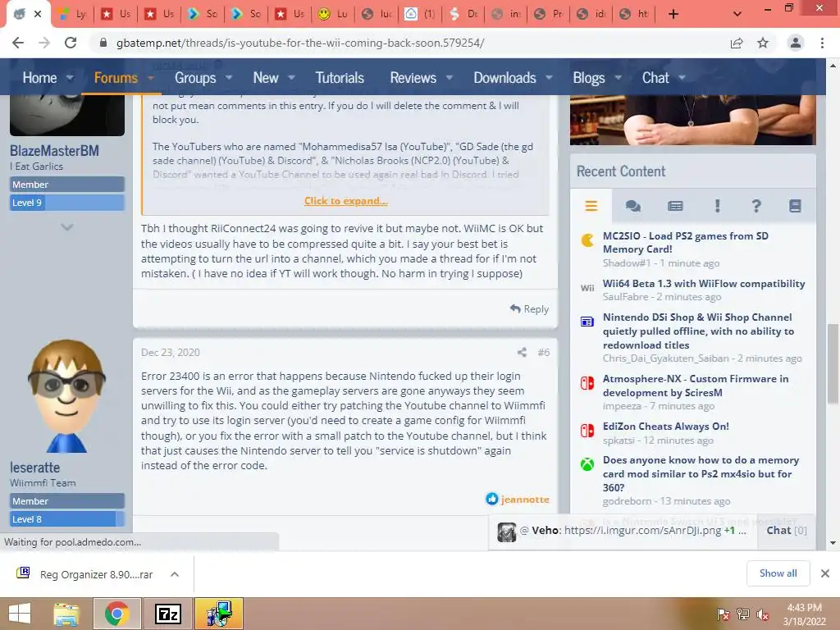Image resolution: width=840 pixels, height=630 pixels.
Task: Open the BlazeMasterBM username link
Action: [x=54, y=151]
